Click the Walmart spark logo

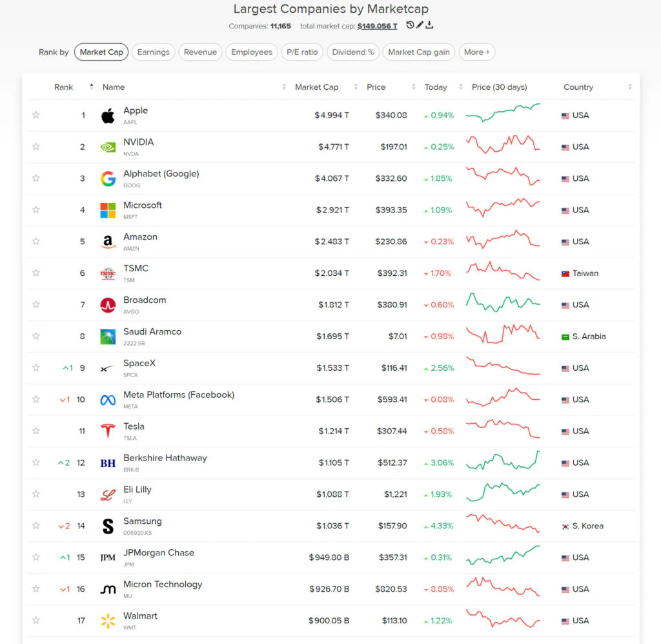point(108,620)
